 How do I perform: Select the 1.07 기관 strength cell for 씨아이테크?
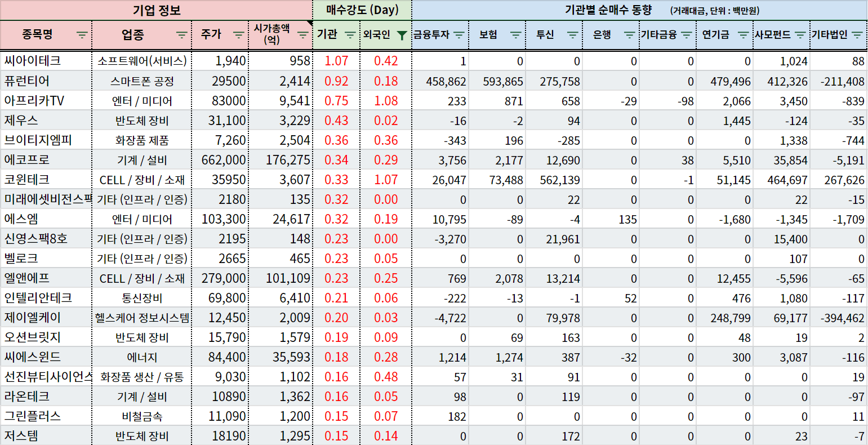336,61
